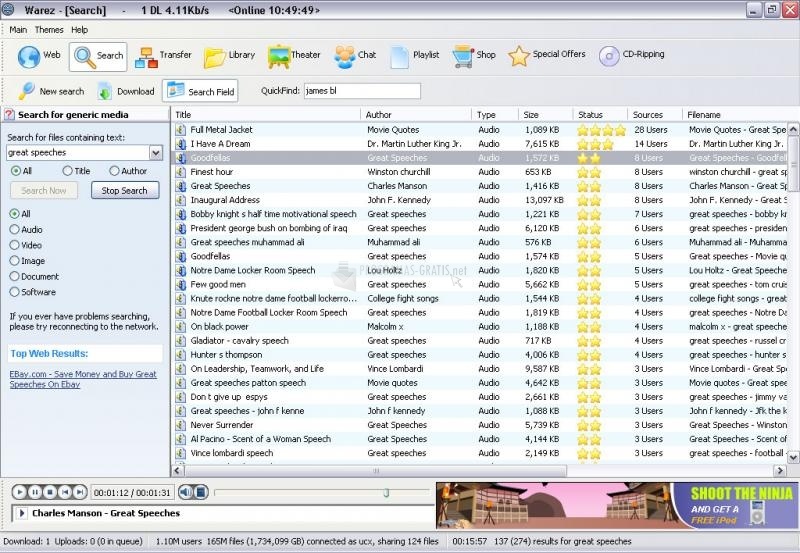Select the 'On black power' result row
This screenshot has width=800, height=553.
480,326
